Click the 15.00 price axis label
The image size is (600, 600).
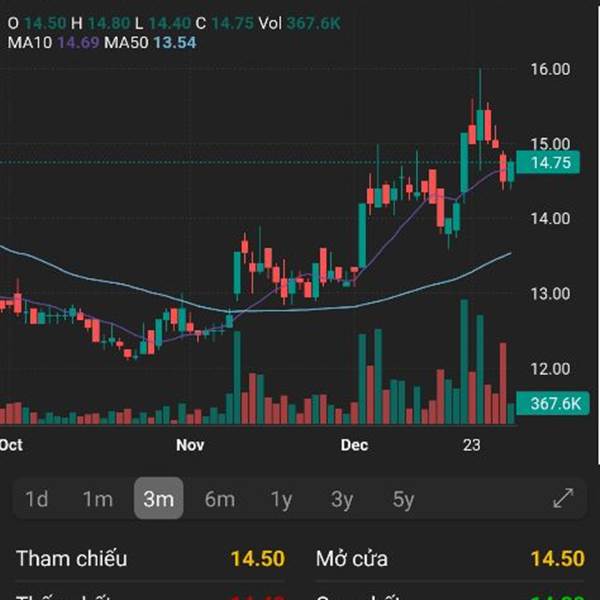(x=550, y=144)
